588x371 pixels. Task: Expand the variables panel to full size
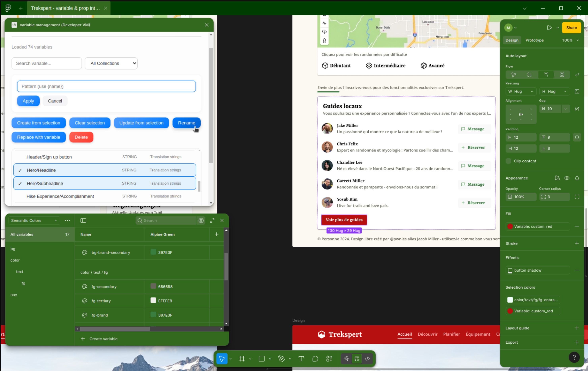pos(212,221)
